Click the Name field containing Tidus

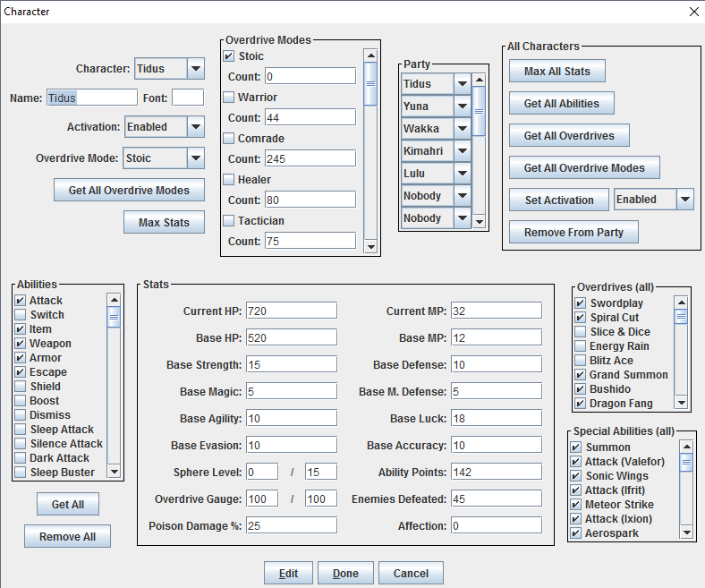[x=92, y=98]
